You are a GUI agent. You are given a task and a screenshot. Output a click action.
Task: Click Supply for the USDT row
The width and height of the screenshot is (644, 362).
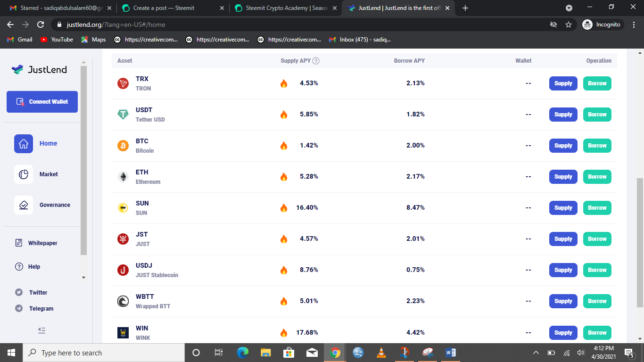[x=563, y=115]
